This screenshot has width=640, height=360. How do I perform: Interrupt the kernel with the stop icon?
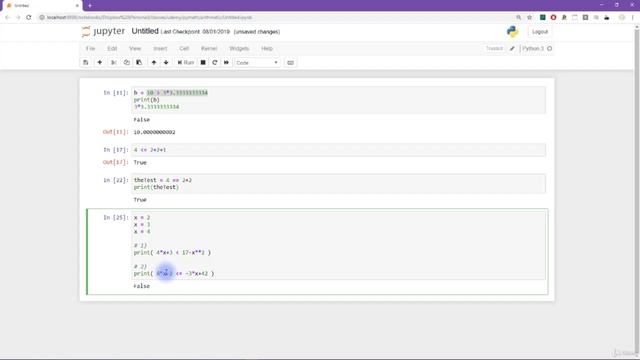tap(203, 62)
